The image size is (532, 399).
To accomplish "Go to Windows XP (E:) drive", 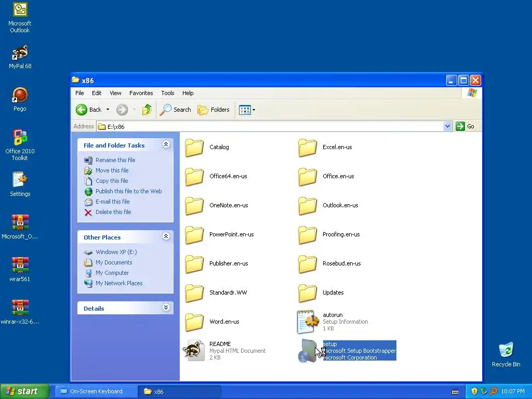I will pos(116,252).
